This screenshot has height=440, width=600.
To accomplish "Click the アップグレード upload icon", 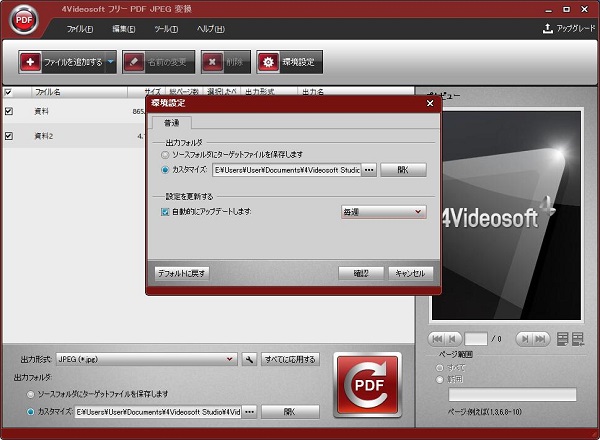I will [x=548, y=30].
